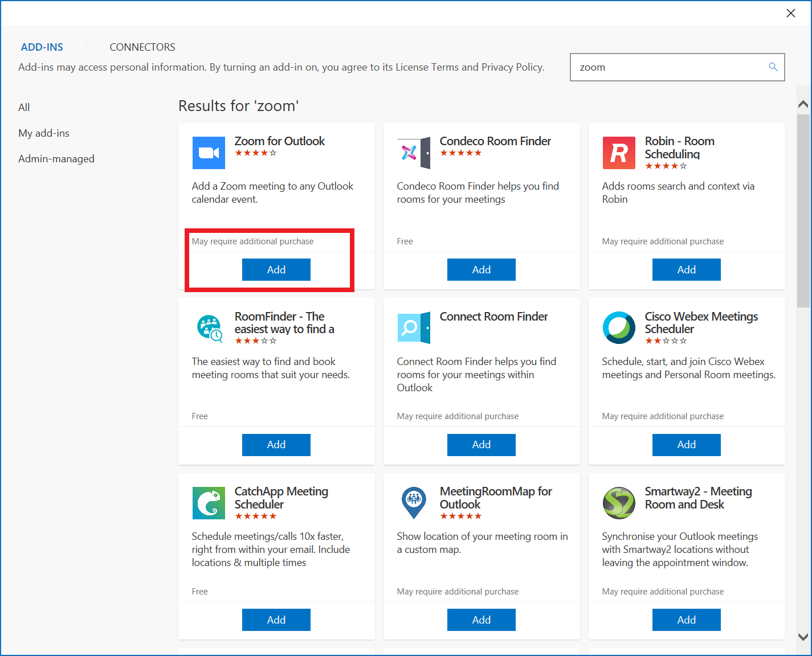The width and height of the screenshot is (812, 656).
Task: Open My add-ins category
Action: pos(44,133)
